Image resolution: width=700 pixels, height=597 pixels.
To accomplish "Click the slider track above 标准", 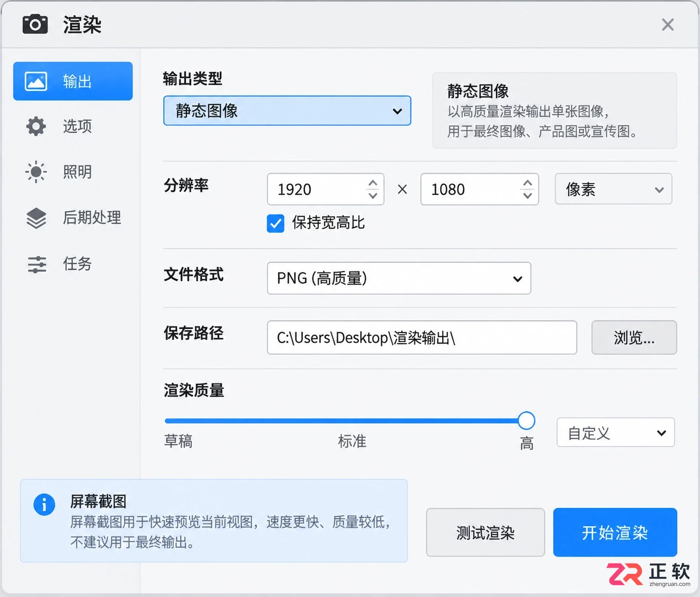I will [x=352, y=421].
